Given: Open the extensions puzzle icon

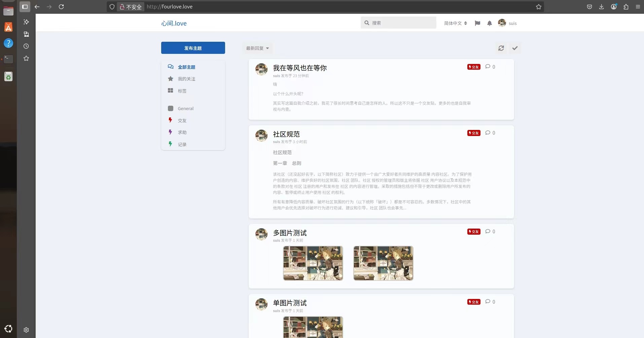Looking at the screenshot, I should (x=626, y=7).
